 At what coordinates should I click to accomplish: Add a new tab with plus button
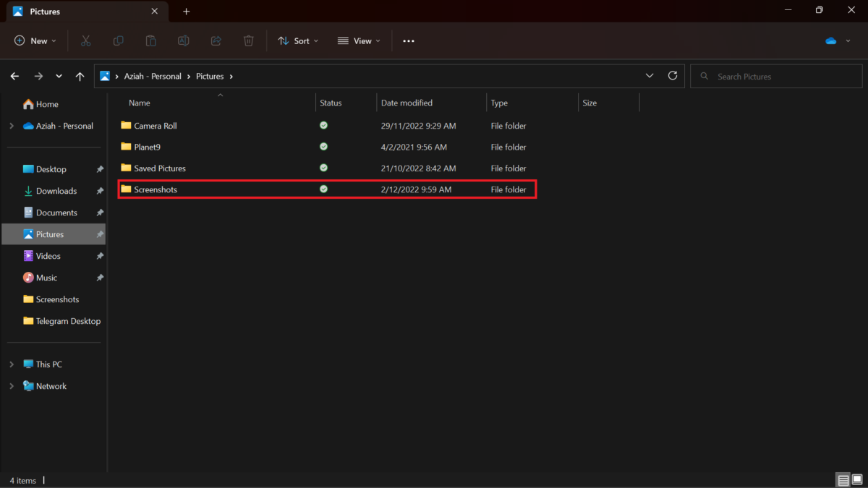[186, 12]
